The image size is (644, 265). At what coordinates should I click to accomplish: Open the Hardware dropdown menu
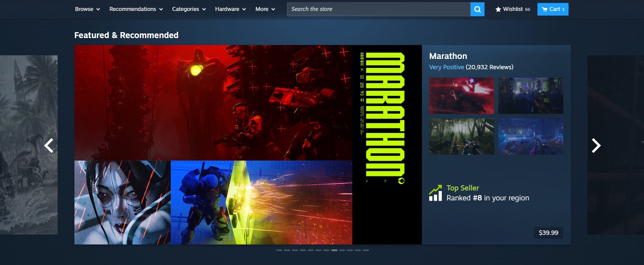(230, 9)
